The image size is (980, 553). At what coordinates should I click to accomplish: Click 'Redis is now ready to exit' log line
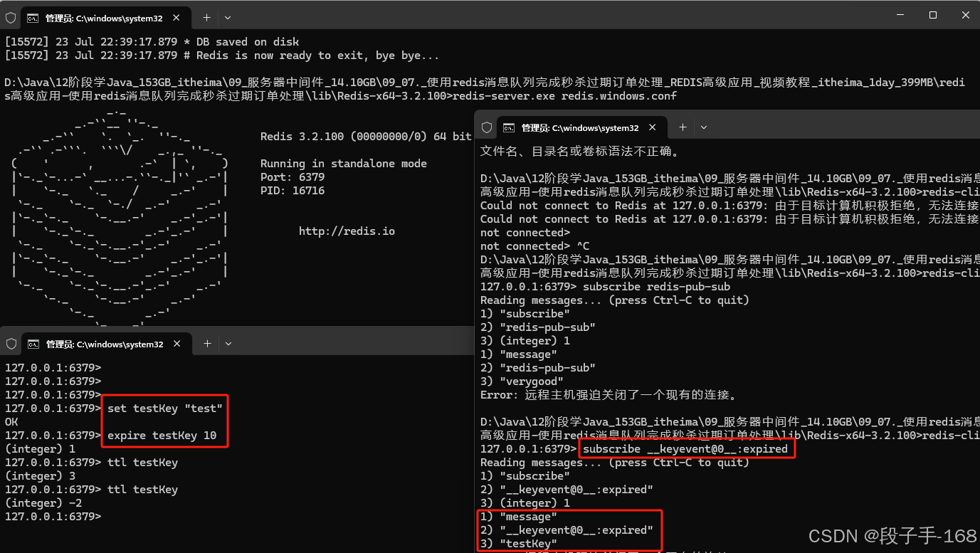[x=222, y=56]
